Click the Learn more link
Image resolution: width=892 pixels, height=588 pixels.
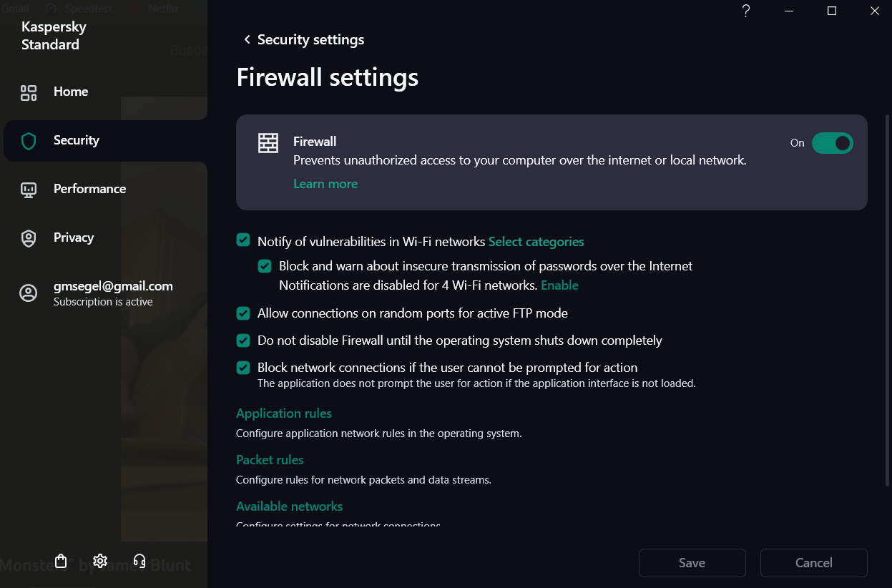coord(325,184)
